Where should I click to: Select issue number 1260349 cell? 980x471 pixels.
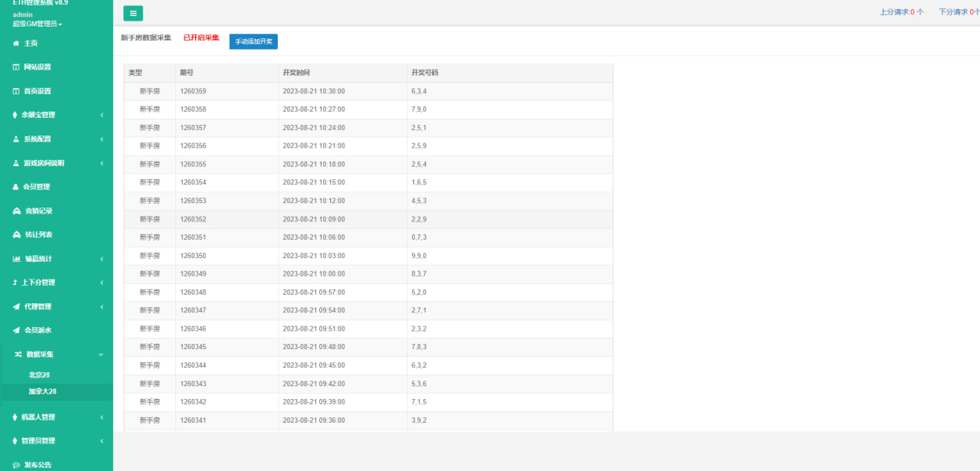coord(227,274)
